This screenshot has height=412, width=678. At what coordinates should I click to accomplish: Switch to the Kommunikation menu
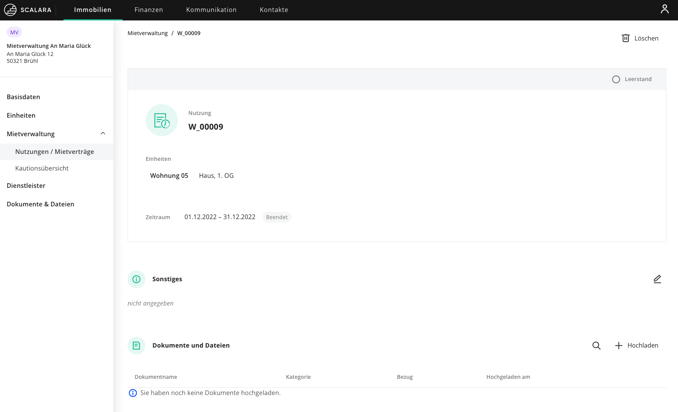pos(211,10)
